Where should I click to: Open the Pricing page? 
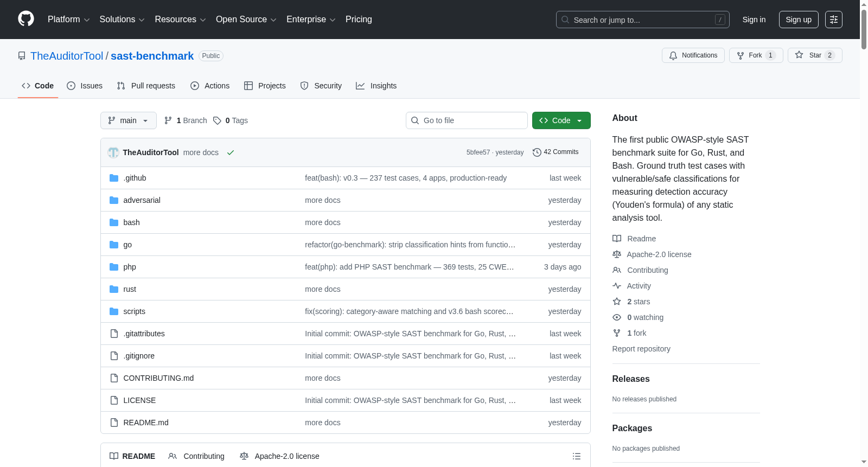[x=359, y=20]
